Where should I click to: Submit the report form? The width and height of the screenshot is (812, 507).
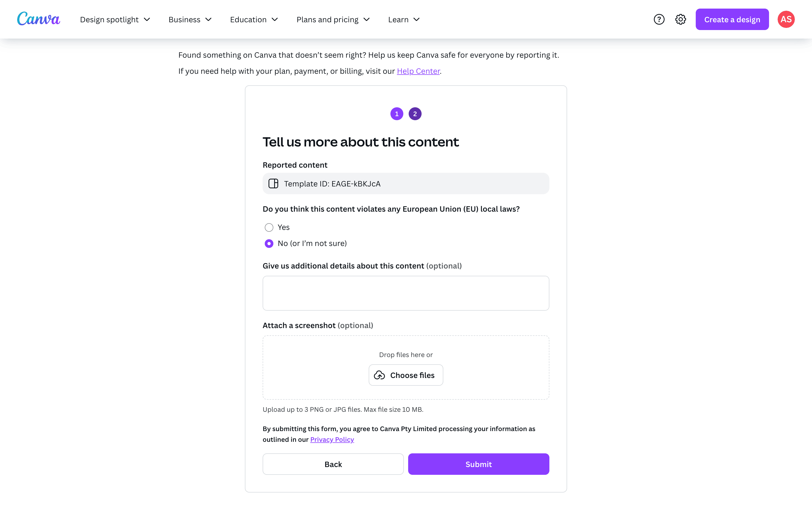[x=479, y=464]
